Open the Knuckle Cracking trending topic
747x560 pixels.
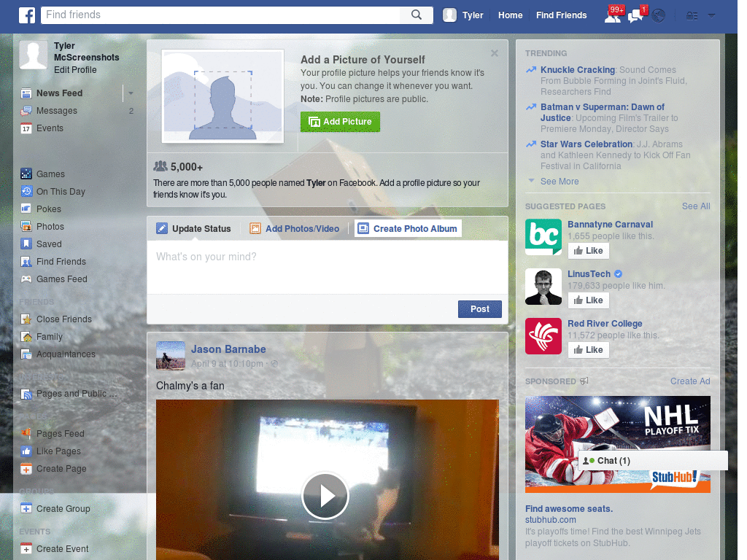click(x=578, y=70)
